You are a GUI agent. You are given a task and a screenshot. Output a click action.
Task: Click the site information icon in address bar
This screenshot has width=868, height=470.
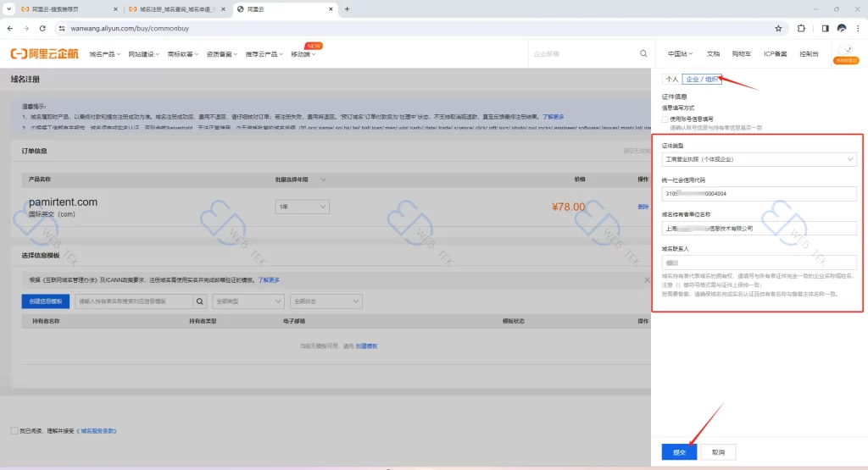[x=61, y=28]
